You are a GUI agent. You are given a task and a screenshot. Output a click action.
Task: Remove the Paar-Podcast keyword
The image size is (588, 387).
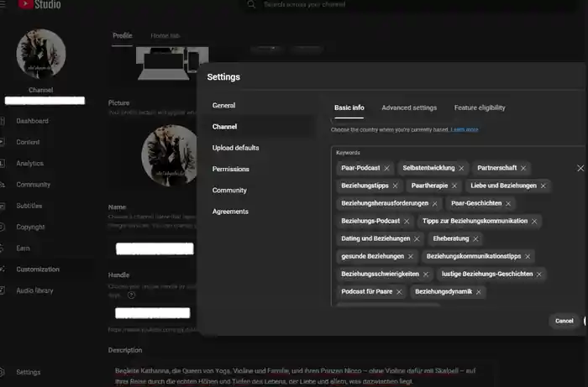(386, 168)
